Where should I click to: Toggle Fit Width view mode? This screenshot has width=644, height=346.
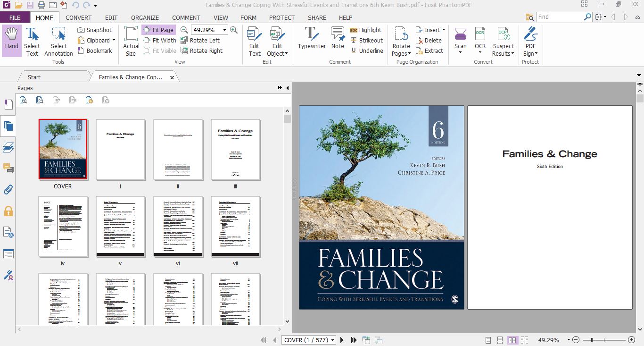159,40
